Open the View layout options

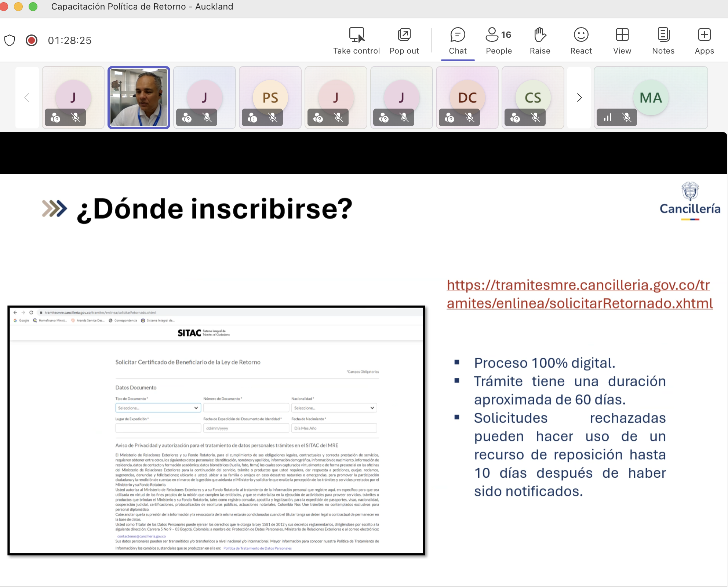pyautogui.click(x=622, y=41)
